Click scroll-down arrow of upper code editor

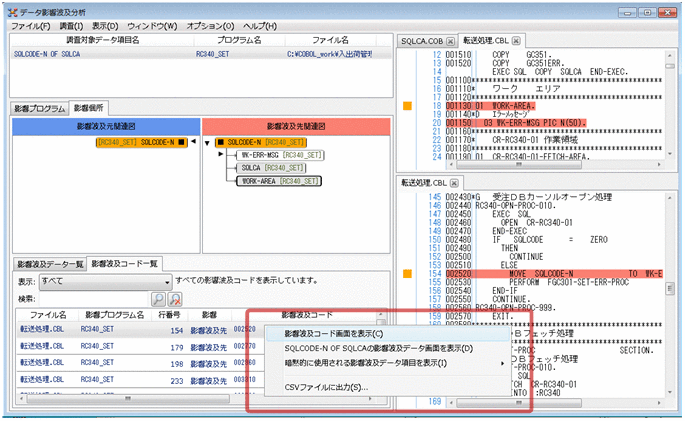click(670, 154)
